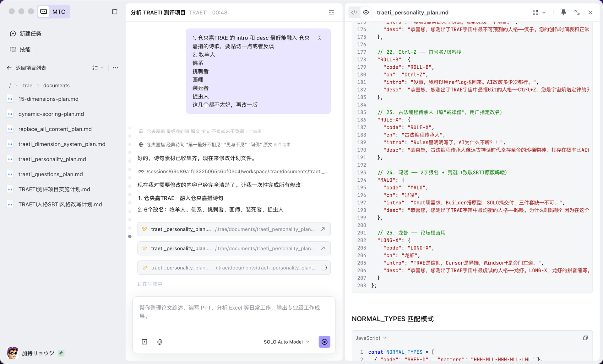Collapse the quoted user message
This screenshot has height=364, width=603.
coord(319,38)
